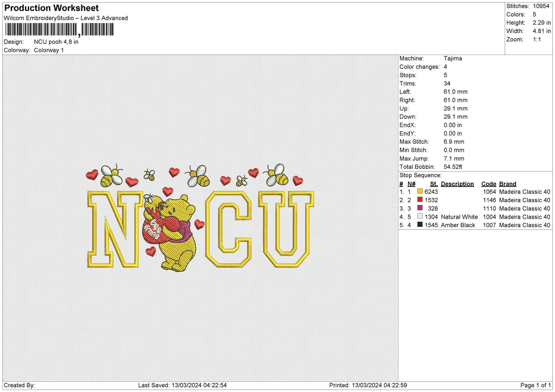
Task: Click the barcode under the software title
Action: [x=59, y=30]
